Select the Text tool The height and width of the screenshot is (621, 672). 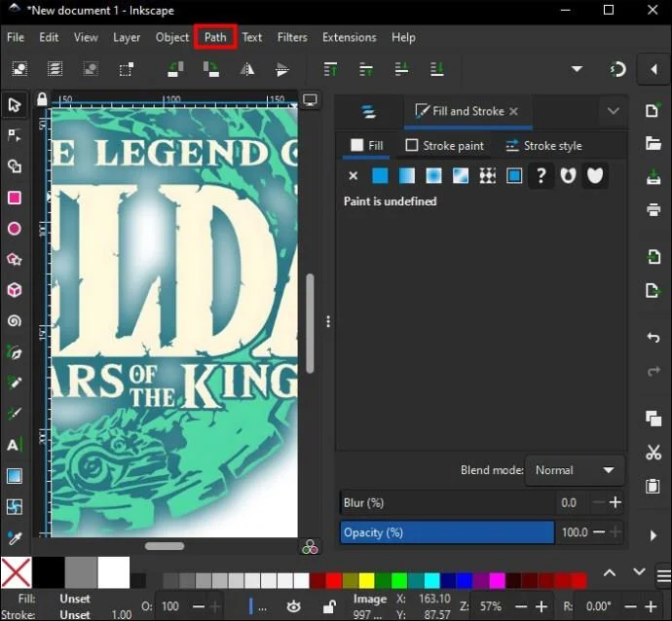pyautogui.click(x=15, y=445)
